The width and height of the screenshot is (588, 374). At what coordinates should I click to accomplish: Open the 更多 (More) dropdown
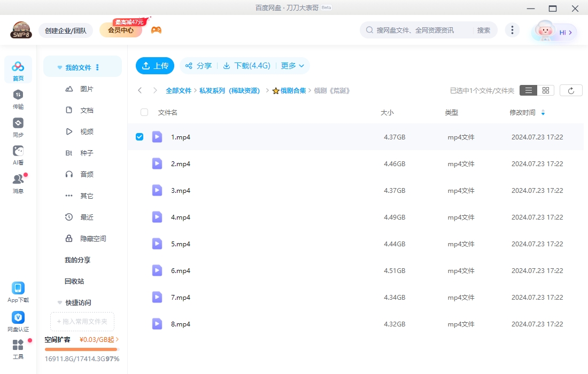click(x=292, y=65)
